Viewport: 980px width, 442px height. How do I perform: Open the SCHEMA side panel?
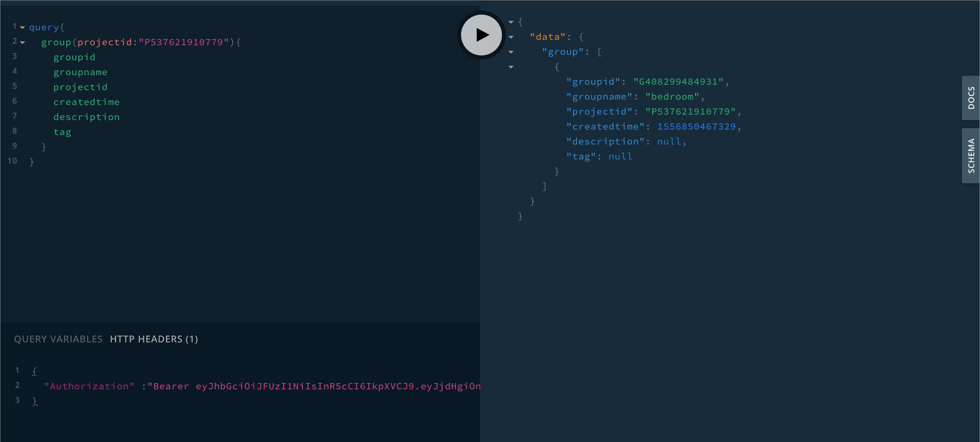coord(971,156)
